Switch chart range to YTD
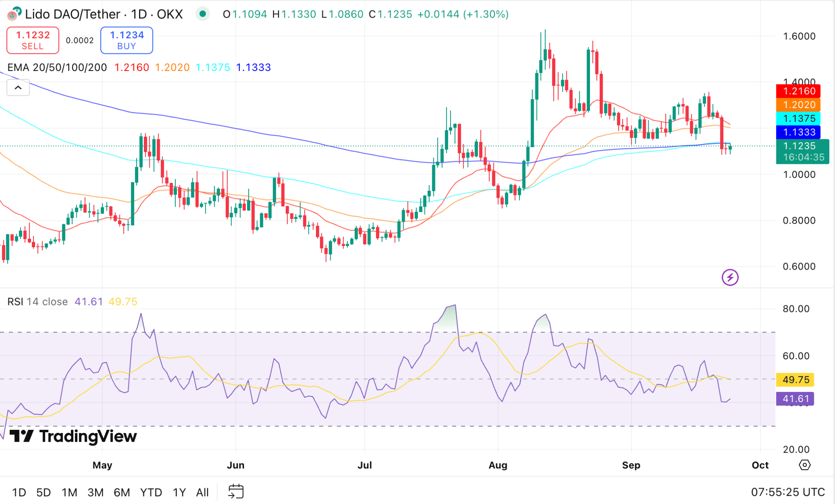The height and width of the screenshot is (504, 835). pos(150,492)
